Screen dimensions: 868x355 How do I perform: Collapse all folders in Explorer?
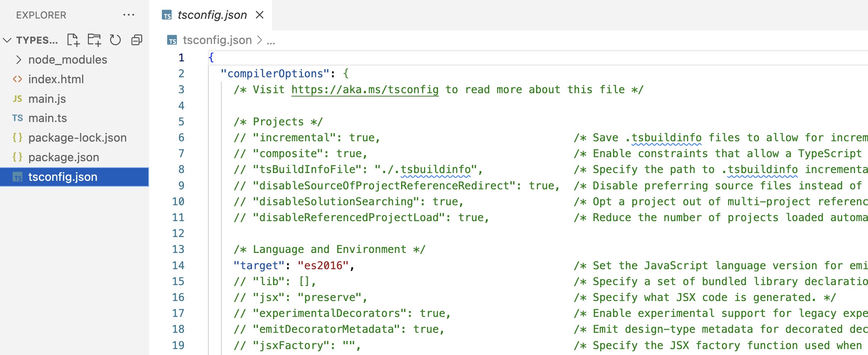pos(137,40)
